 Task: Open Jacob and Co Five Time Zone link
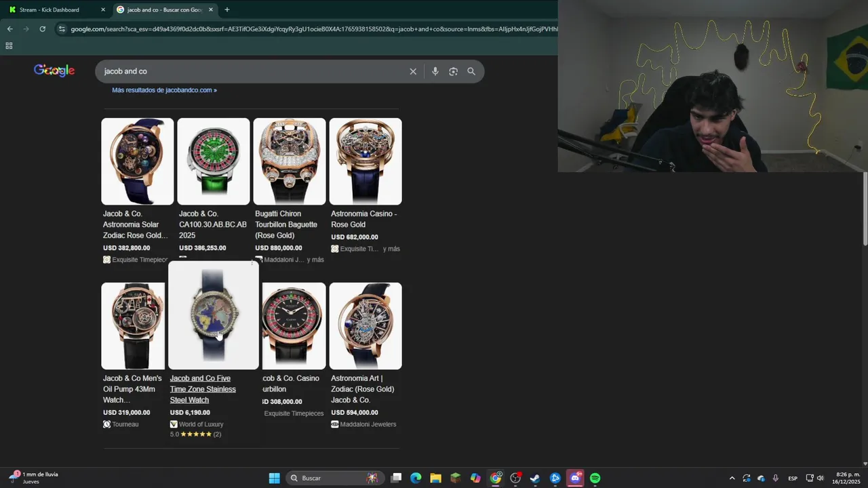pyautogui.click(x=203, y=389)
